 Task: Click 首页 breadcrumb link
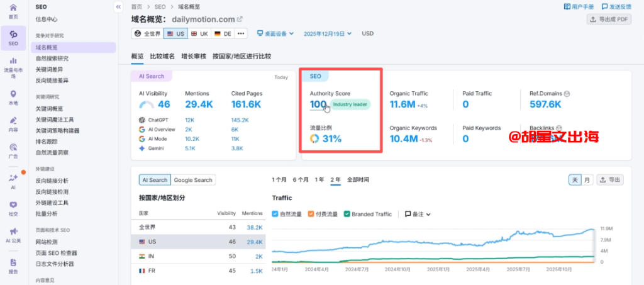(x=136, y=6)
